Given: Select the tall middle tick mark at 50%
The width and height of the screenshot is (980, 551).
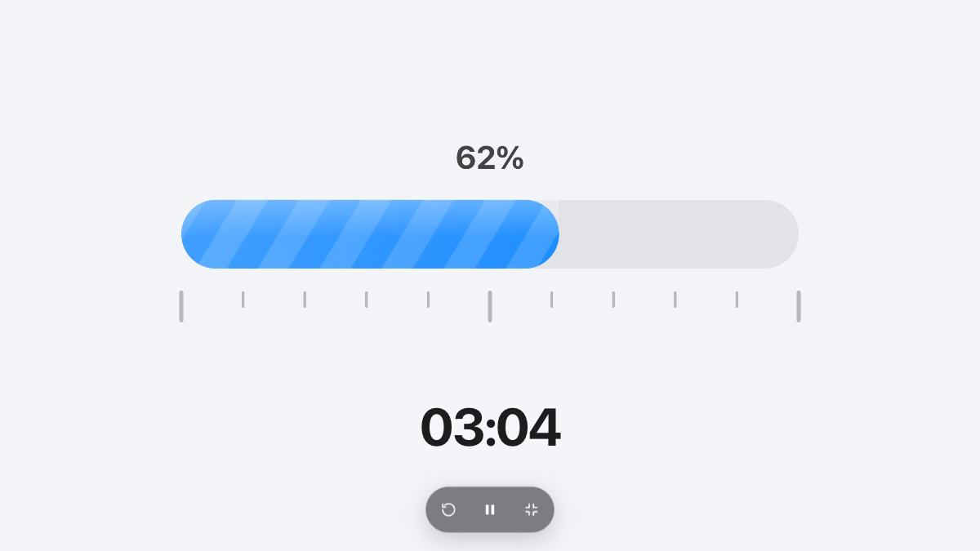Looking at the screenshot, I should coord(490,306).
